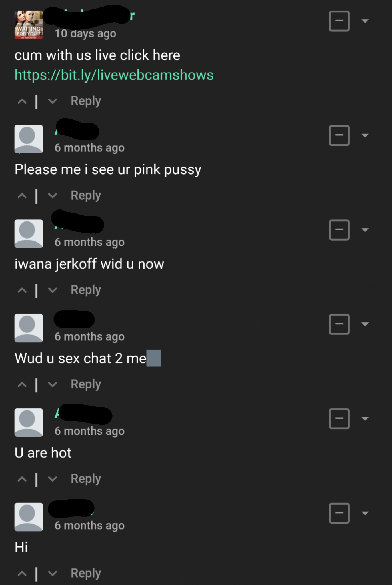392x585 pixels.
Task: Open dropdown arrow on 'Please me' comment
Action: [365, 135]
